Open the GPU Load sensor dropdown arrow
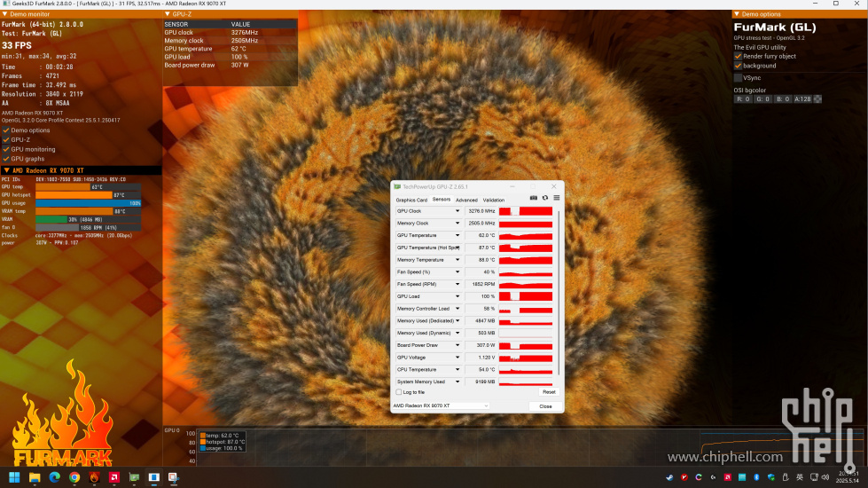The height and width of the screenshot is (488, 868). (x=457, y=296)
